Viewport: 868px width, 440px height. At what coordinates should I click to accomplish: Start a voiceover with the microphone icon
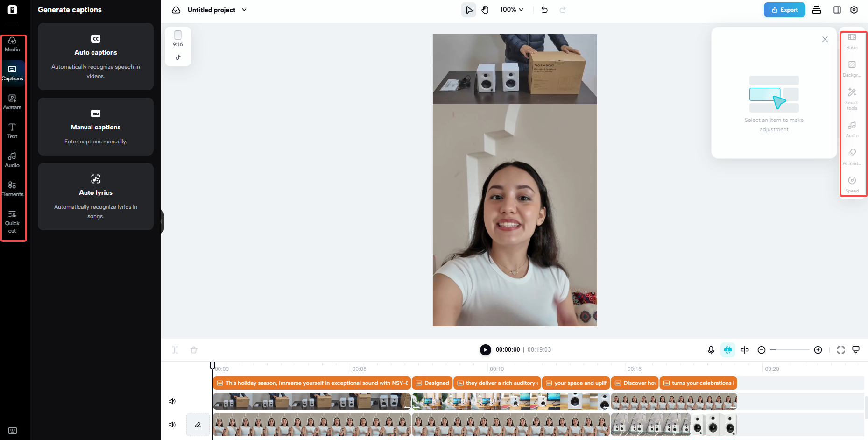click(711, 349)
